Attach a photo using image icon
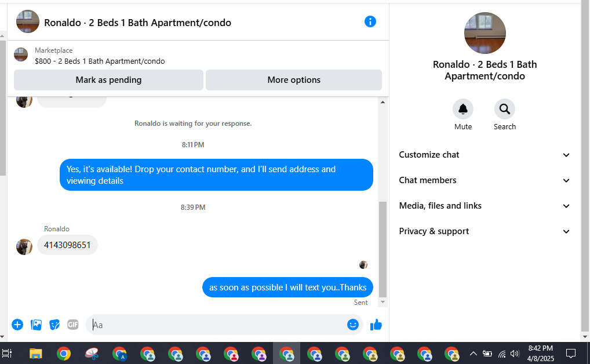Image resolution: width=590 pixels, height=364 pixels. click(x=36, y=325)
